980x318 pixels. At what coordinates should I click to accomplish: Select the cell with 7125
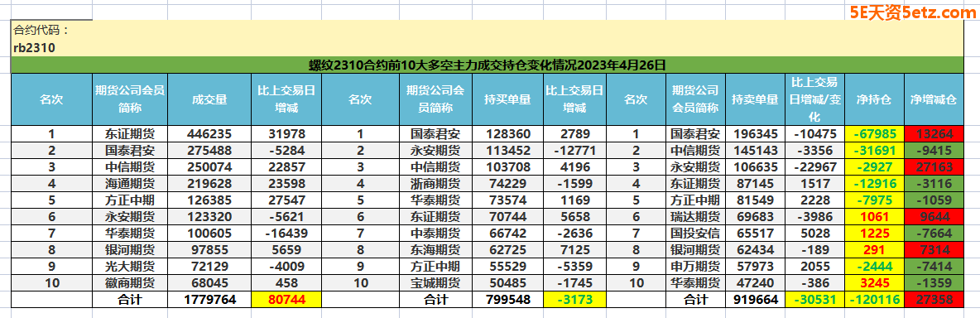tap(574, 249)
